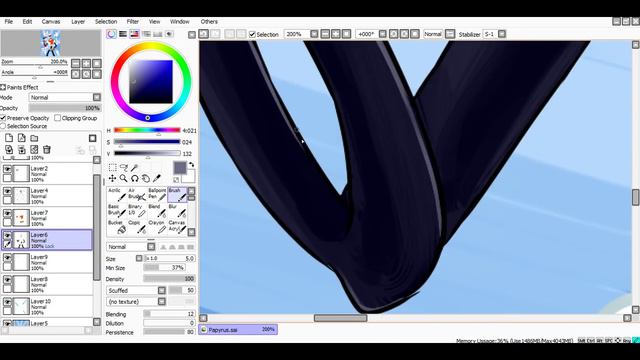The width and height of the screenshot is (640, 360).
Task: Select the Air Brush tool
Action: pos(137,195)
